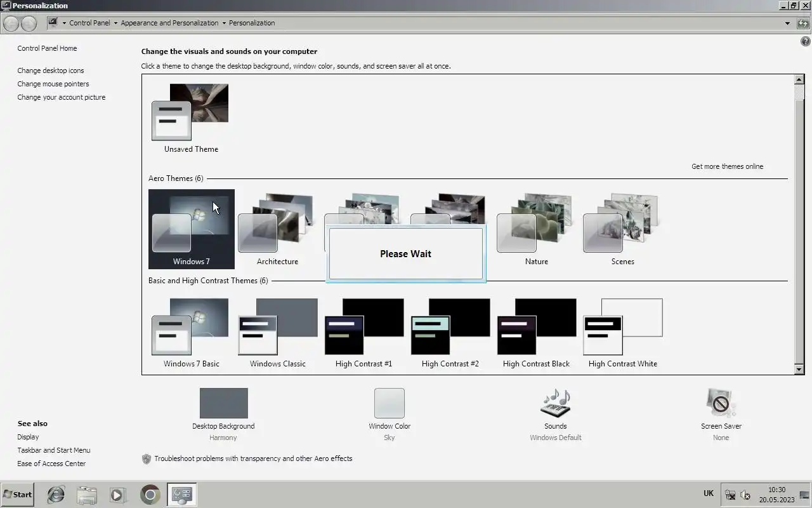Click the UK language indicator
The width and height of the screenshot is (812, 508).
(709, 493)
